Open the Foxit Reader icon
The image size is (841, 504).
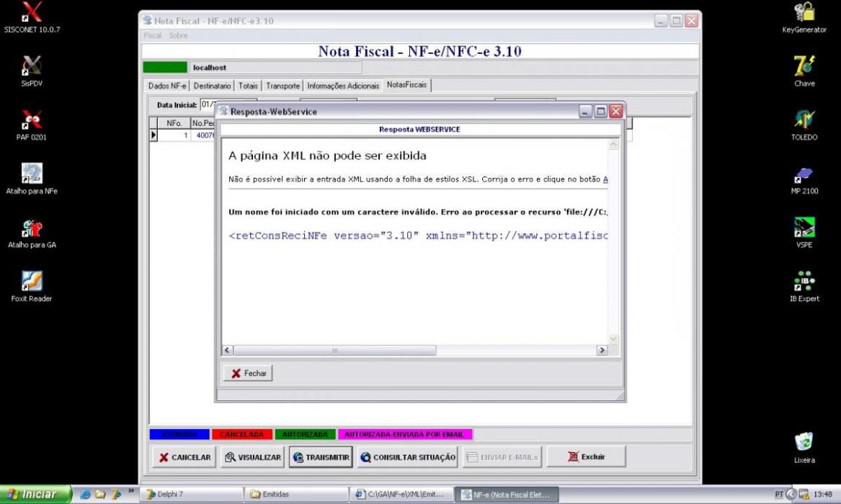pos(32,286)
